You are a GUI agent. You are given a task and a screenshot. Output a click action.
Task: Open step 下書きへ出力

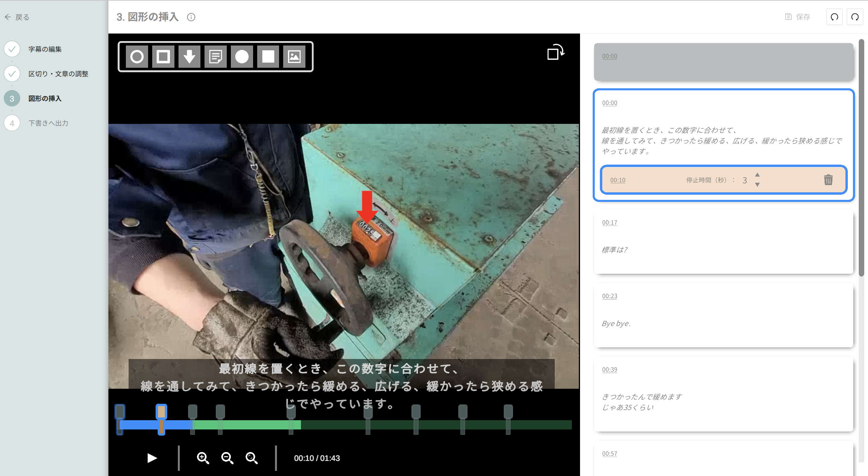(x=48, y=123)
